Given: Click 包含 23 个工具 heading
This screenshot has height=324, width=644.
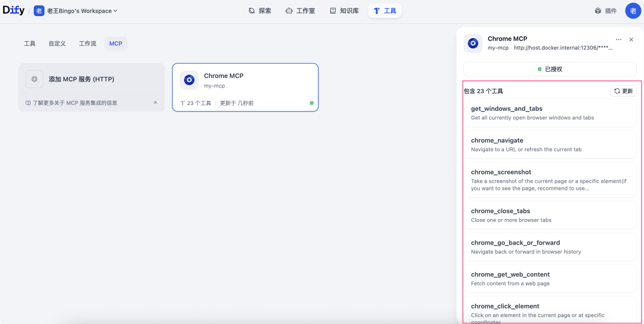Looking at the screenshot, I should pos(484,91).
